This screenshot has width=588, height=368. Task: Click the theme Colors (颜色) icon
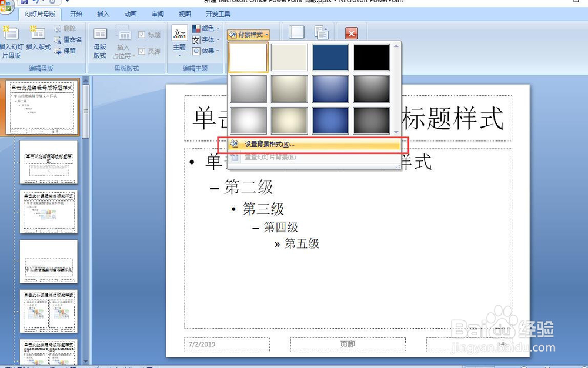click(196, 28)
